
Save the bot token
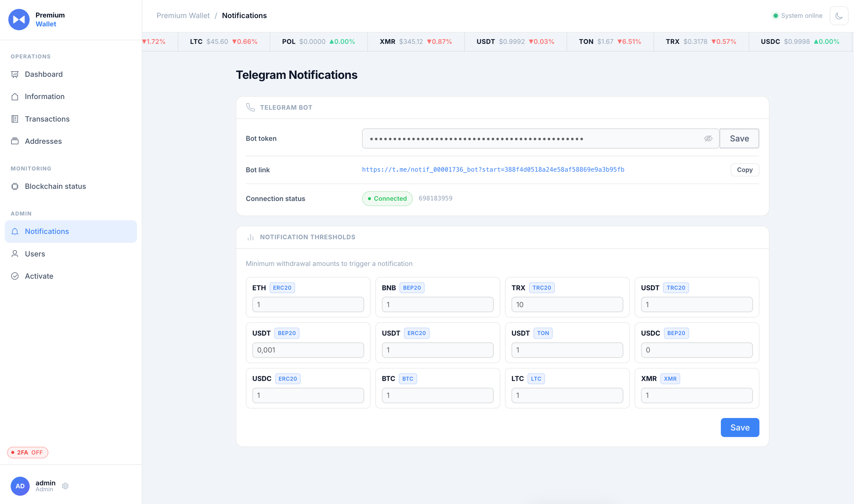click(739, 138)
